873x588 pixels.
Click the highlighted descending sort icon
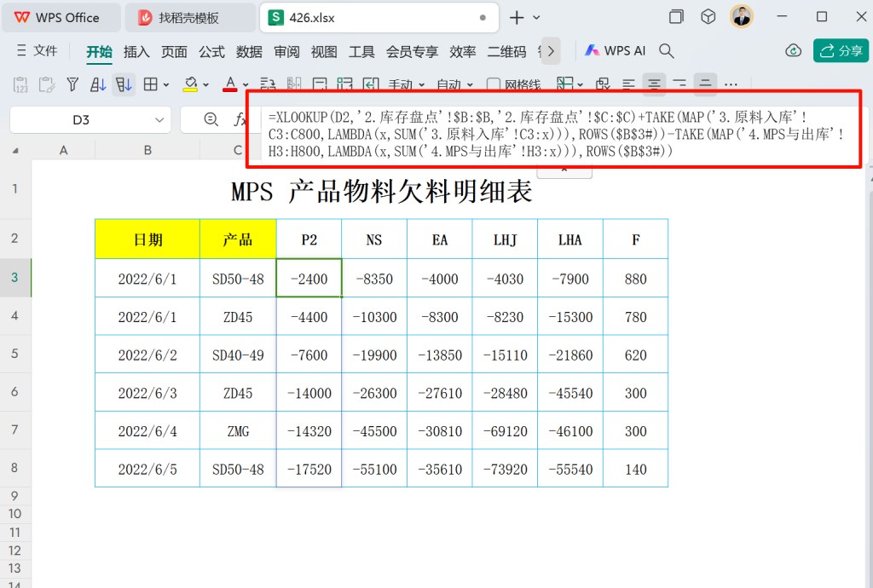(124, 84)
